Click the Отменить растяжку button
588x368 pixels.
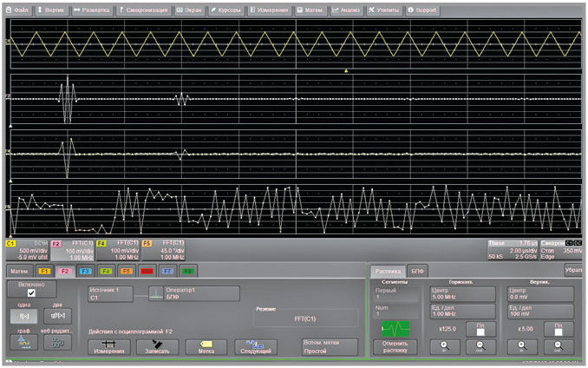394,347
